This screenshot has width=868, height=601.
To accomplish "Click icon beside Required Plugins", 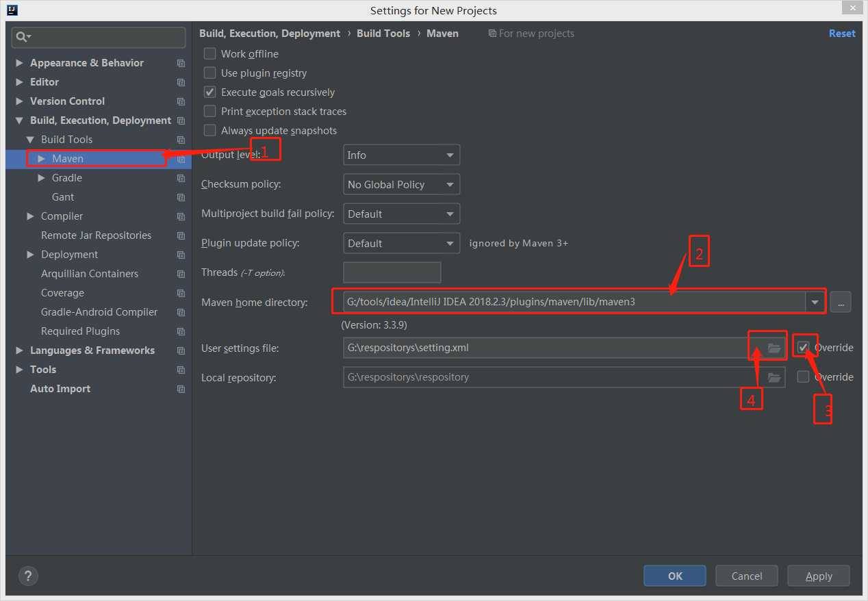I will click(x=181, y=331).
